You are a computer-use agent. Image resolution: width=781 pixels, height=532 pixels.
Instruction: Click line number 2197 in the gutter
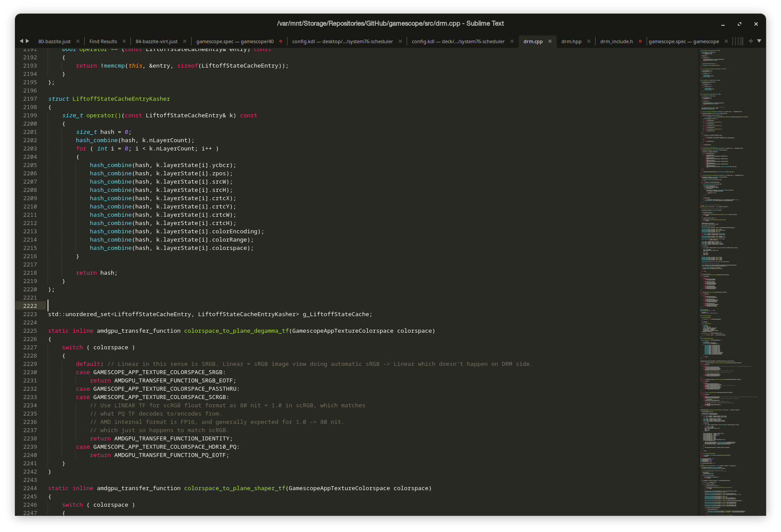click(x=30, y=99)
